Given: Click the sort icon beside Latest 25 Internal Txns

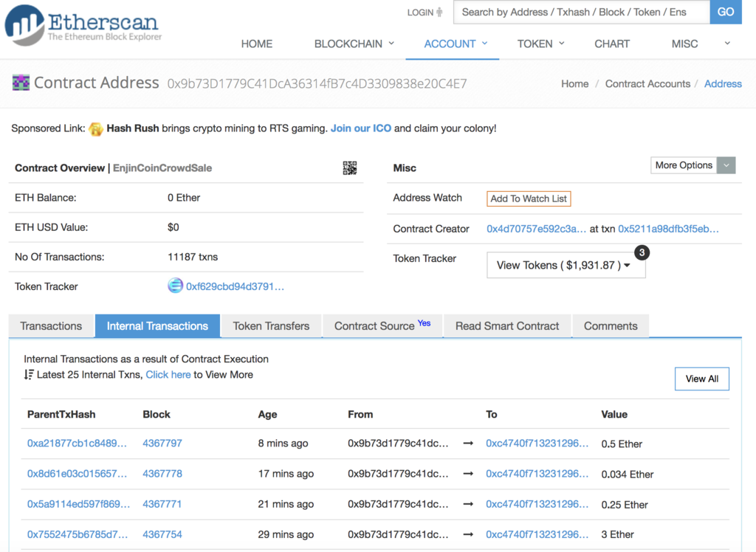Looking at the screenshot, I should 29,375.
